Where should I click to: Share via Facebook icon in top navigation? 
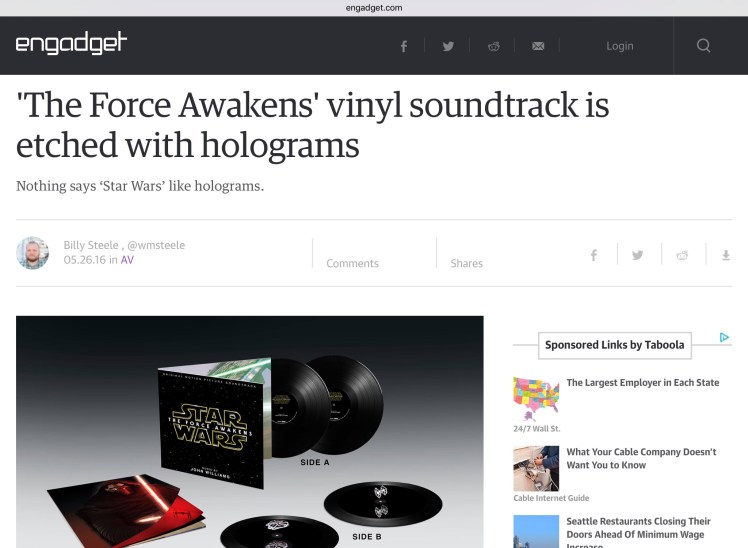click(404, 46)
